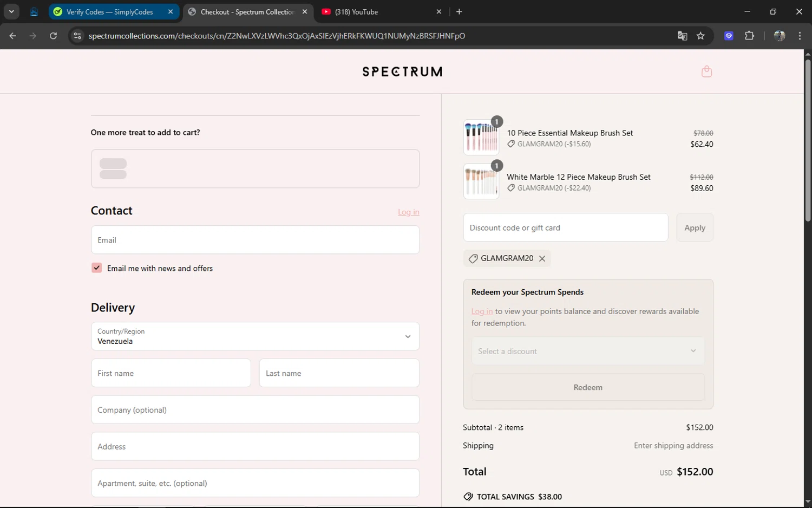Click the browser address bar URL

(x=277, y=36)
